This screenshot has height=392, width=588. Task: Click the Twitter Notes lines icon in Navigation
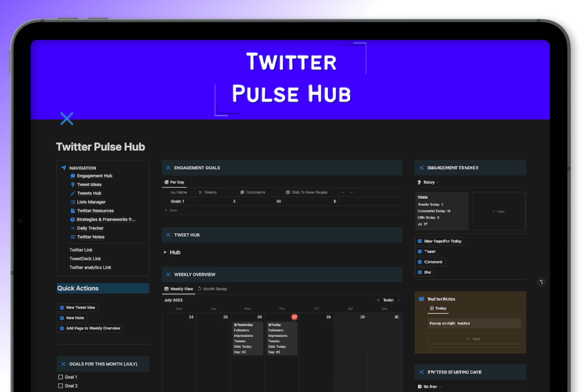73,236
